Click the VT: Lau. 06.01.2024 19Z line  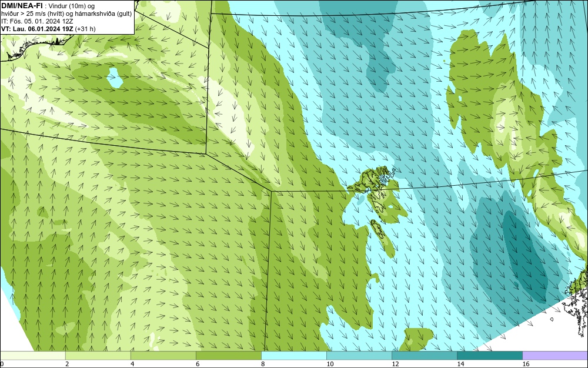[x=48, y=29]
